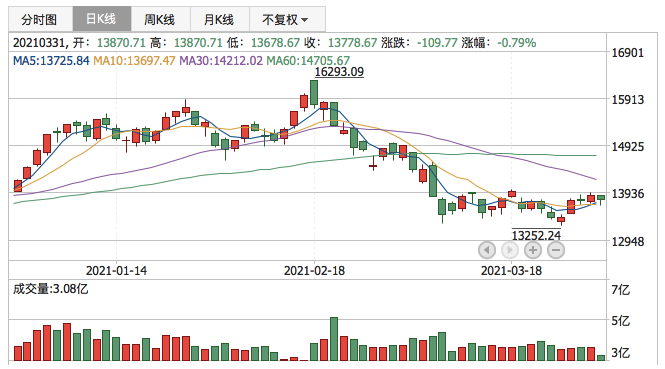Click the 成交量:3.08亿 volume label
The width and height of the screenshot is (665, 369).
[x=50, y=289]
